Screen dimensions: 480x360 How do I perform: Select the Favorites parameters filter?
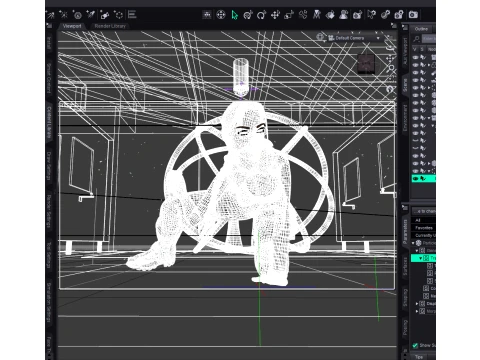(423, 228)
